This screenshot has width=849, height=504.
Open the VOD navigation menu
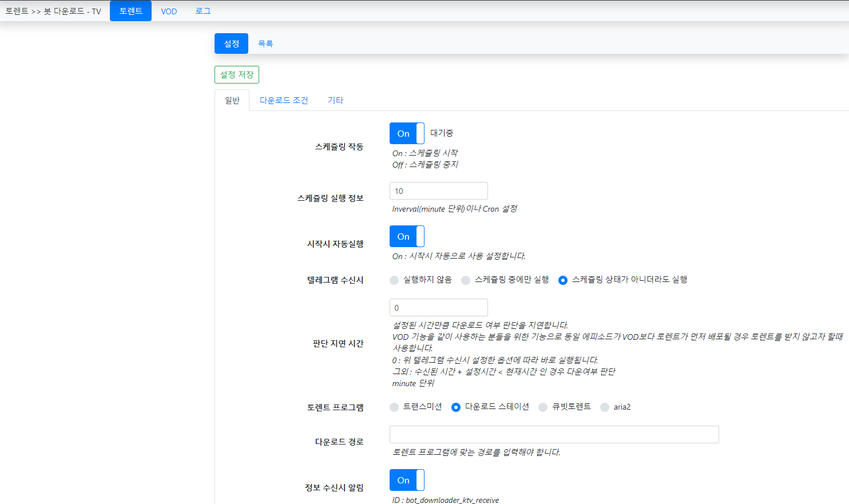tap(169, 11)
